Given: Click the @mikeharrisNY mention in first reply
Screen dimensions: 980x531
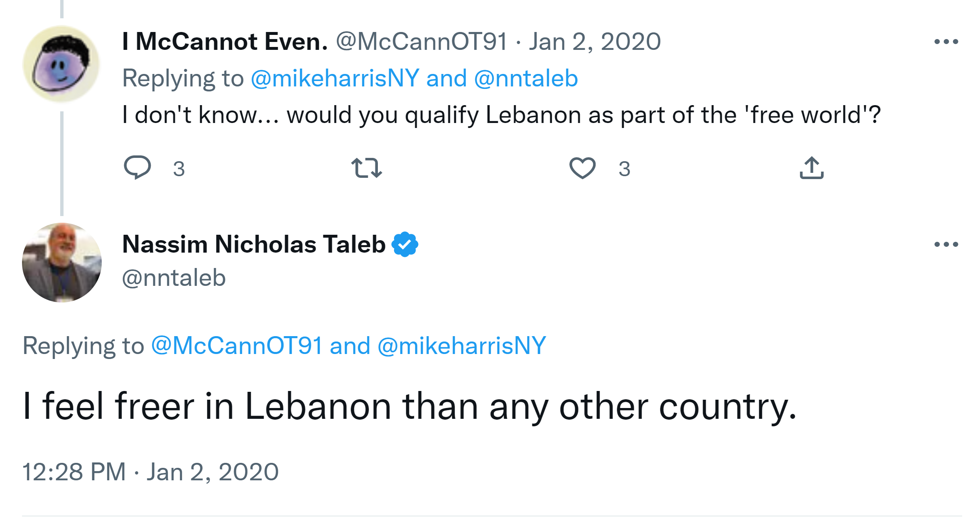Looking at the screenshot, I should (335, 78).
